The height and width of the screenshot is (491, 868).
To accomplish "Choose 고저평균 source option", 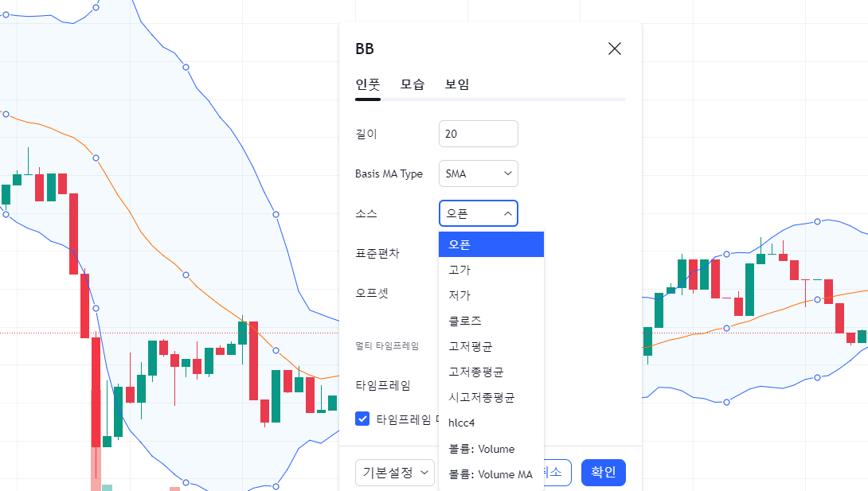I will 491,346.
